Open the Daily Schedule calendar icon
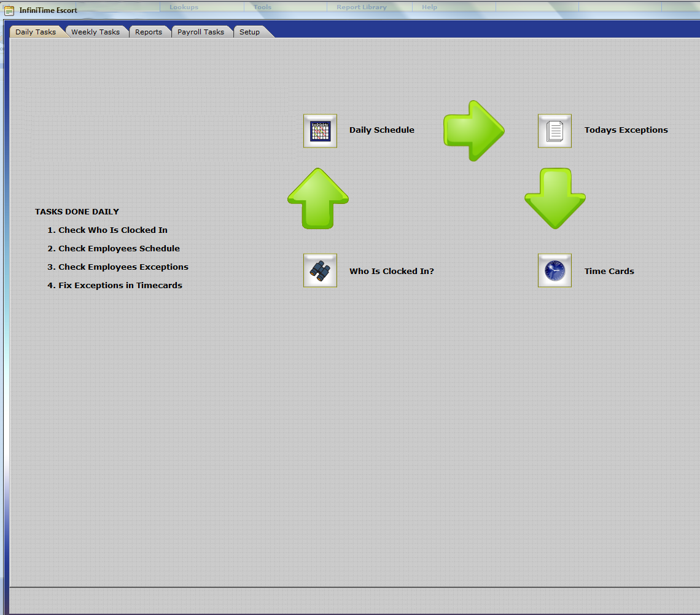This screenshot has height=615, width=700. (x=320, y=131)
